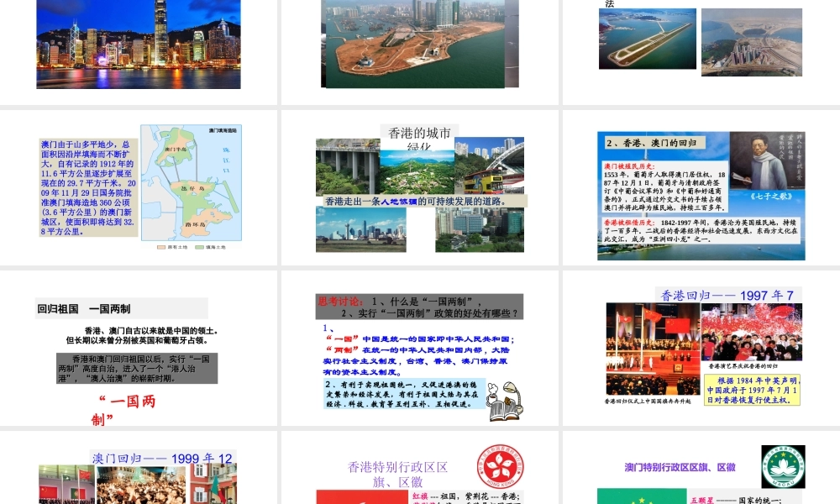Click the 澳门填海造陆 map image
The image size is (840, 504).
click(x=192, y=183)
